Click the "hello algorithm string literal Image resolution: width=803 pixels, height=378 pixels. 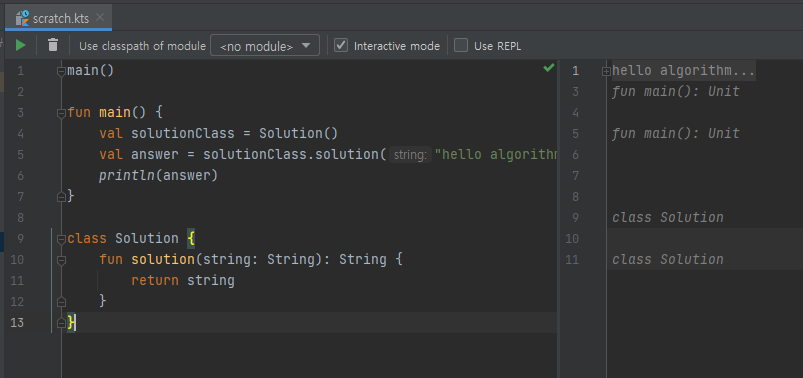coord(495,154)
